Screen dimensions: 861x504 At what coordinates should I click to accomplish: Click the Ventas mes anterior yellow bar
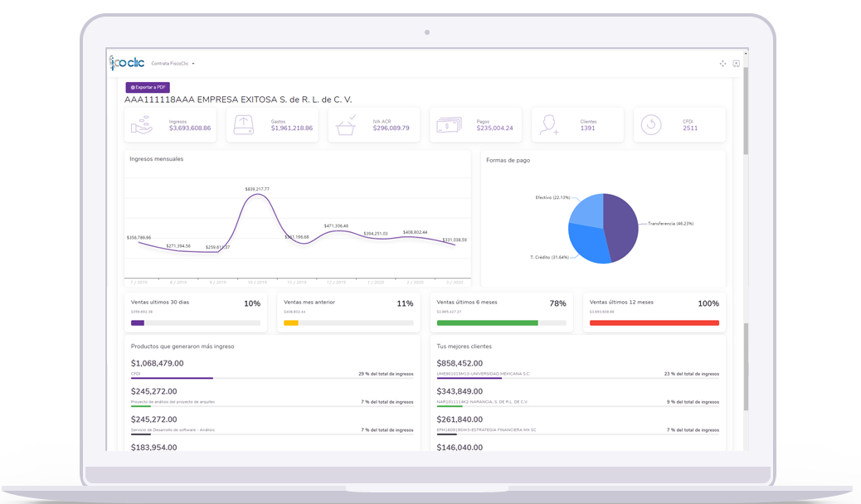pos(291,322)
